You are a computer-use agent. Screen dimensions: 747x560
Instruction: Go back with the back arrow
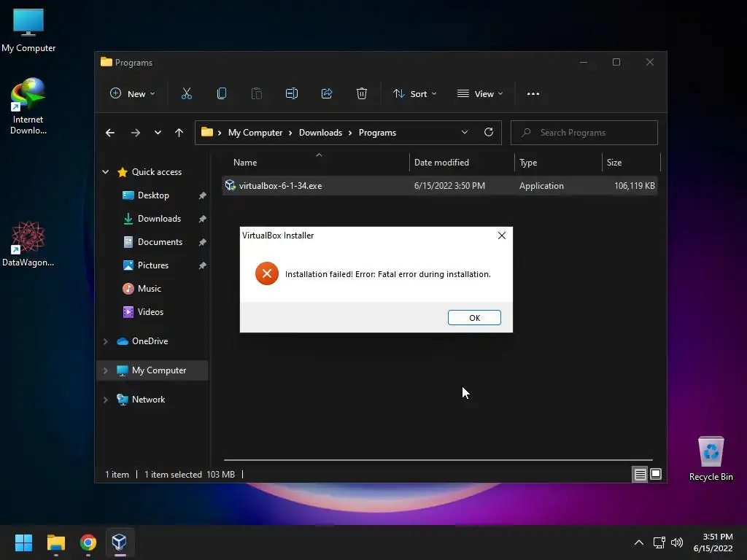click(x=110, y=133)
